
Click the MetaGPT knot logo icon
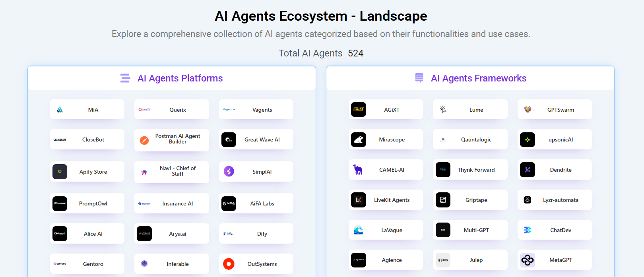point(528,260)
